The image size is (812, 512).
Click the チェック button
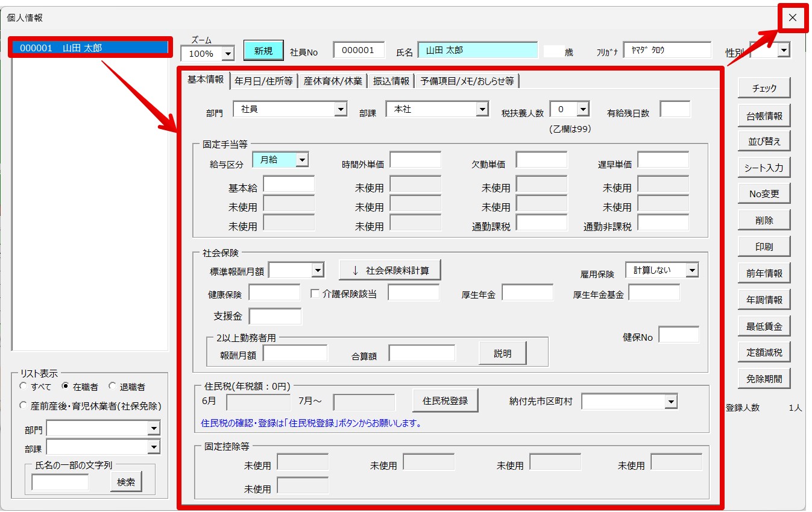click(764, 89)
